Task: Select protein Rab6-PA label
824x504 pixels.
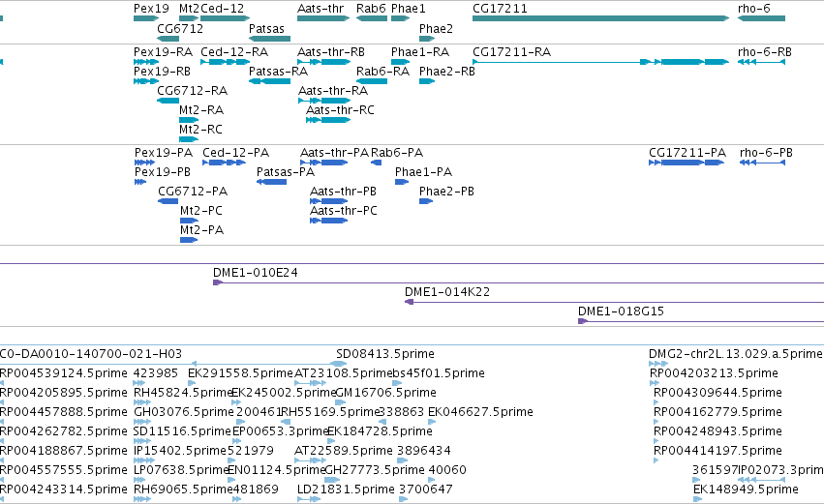Action: (397, 153)
